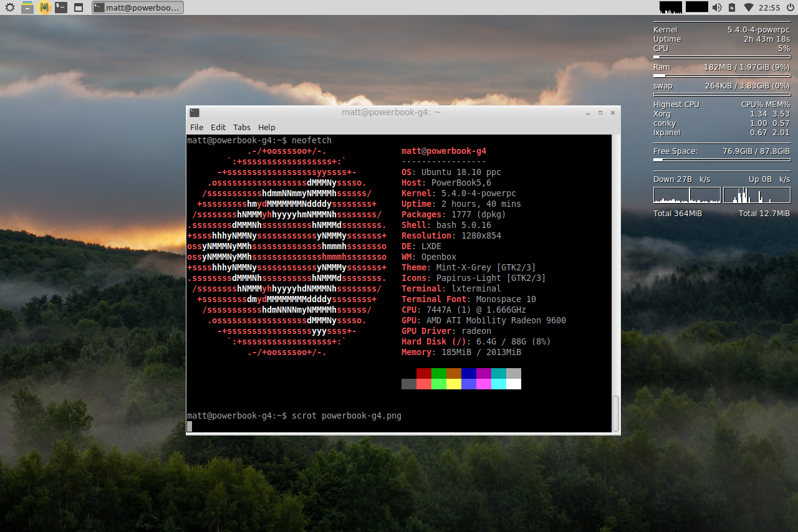Viewport: 798px width, 532px height.
Task: Click the terminal cursor block on last line
Action: tap(190, 426)
